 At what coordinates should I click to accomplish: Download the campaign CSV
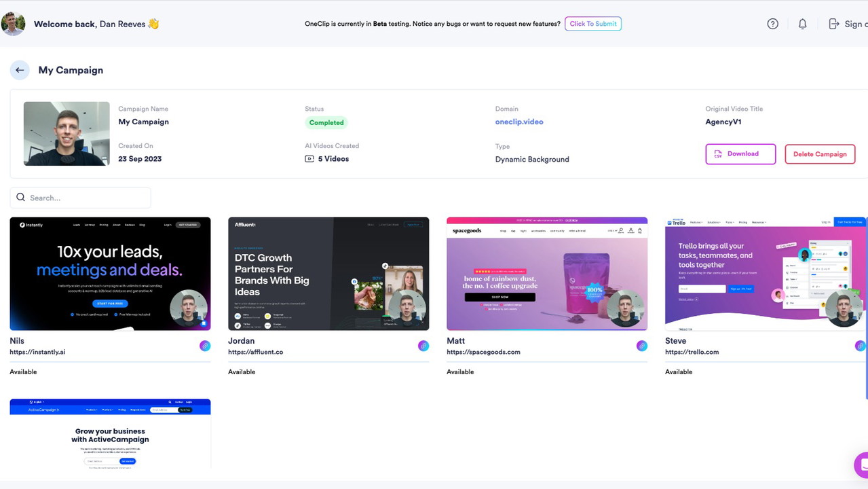740,154
